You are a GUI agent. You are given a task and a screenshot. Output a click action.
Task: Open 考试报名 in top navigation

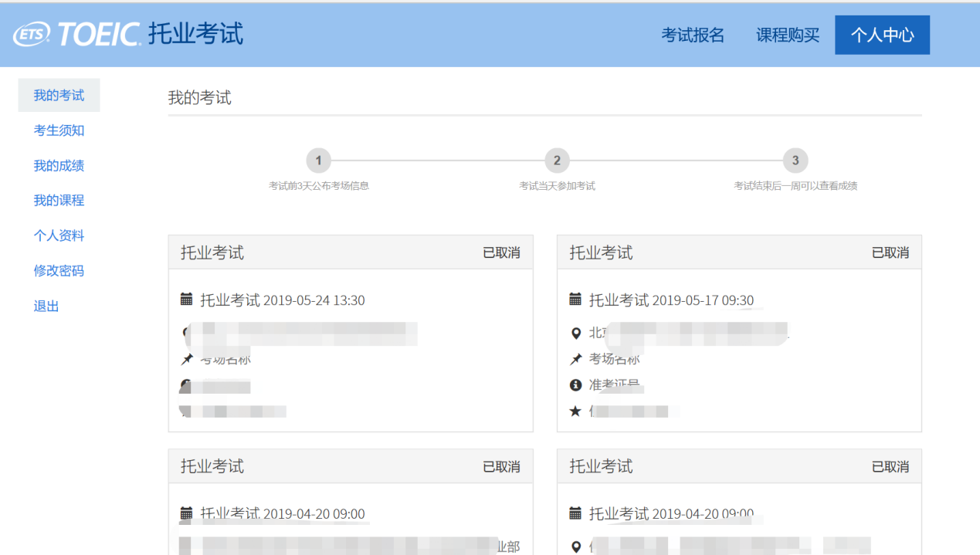coord(693,35)
